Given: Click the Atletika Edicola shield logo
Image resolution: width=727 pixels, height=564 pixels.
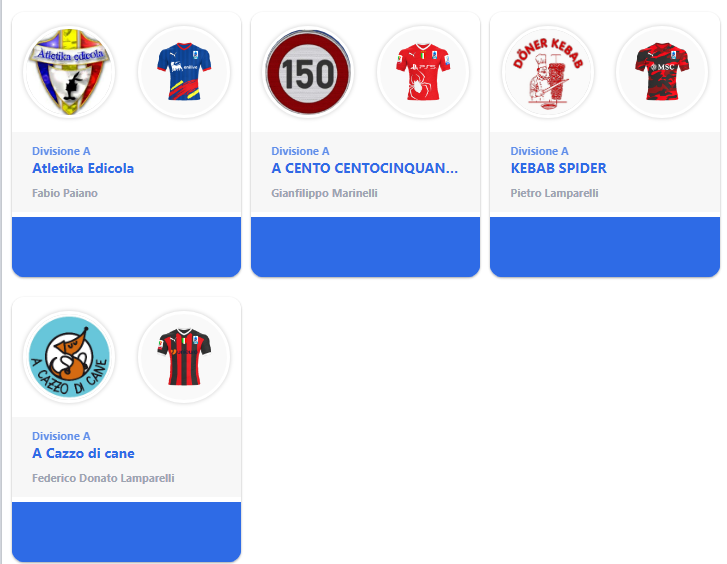Looking at the screenshot, I should [x=69, y=72].
